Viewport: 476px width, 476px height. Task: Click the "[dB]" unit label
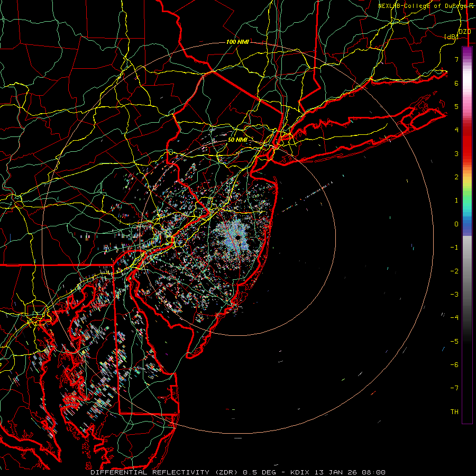pos(451,36)
